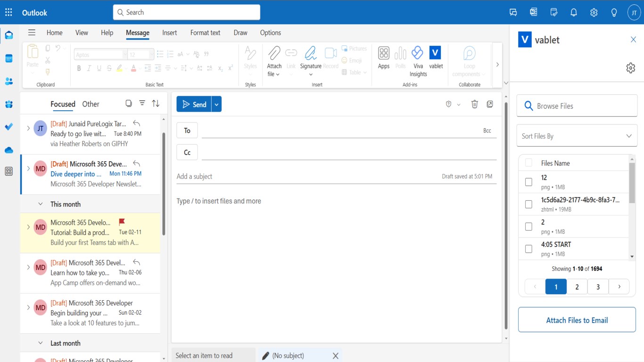
Task: Toggle the red flag on Tutorial message
Action: 122,222
